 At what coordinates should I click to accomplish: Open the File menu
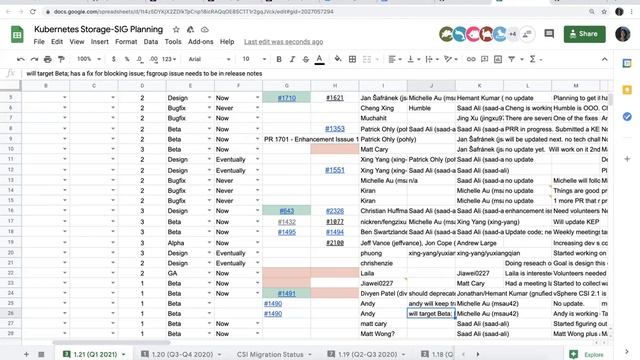(39, 42)
